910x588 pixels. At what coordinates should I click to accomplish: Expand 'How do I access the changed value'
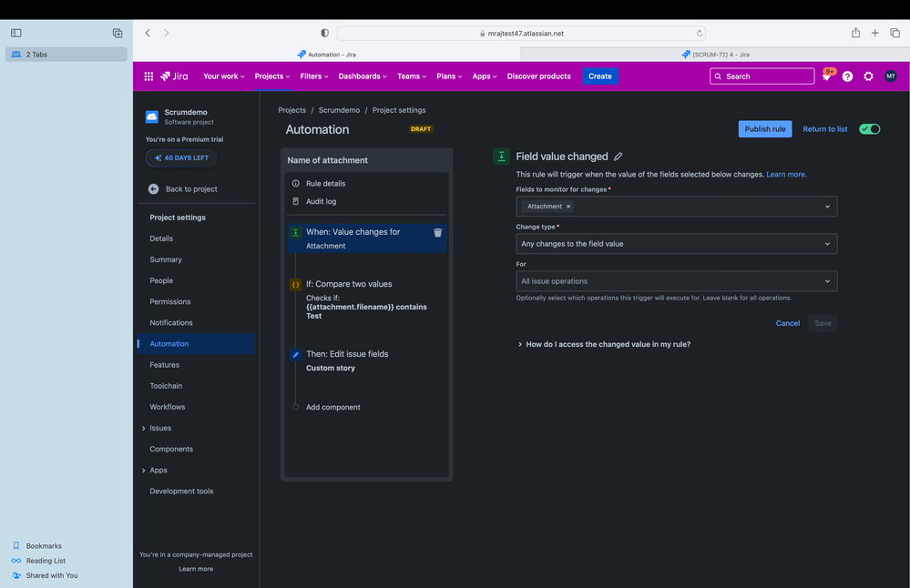coord(608,344)
